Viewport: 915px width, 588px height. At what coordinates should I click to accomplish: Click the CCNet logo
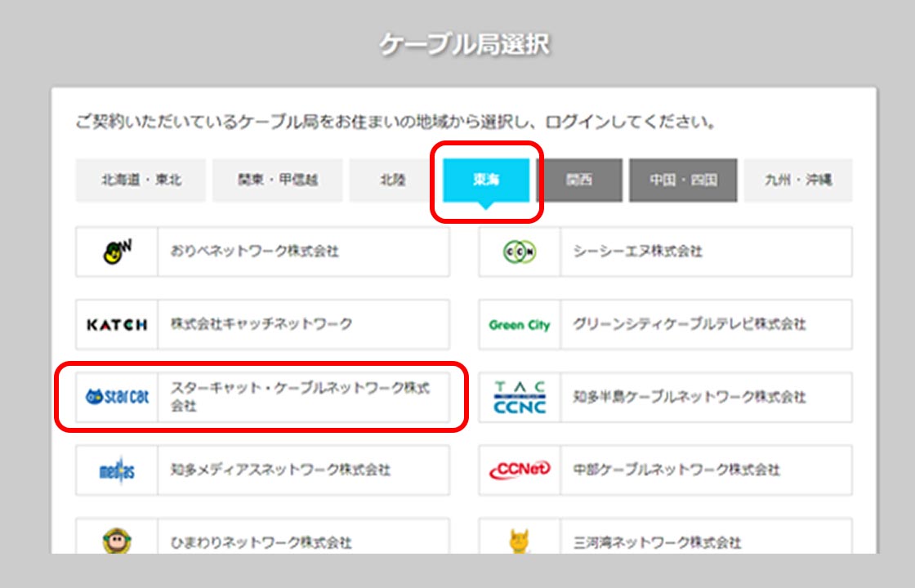(x=520, y=470)
